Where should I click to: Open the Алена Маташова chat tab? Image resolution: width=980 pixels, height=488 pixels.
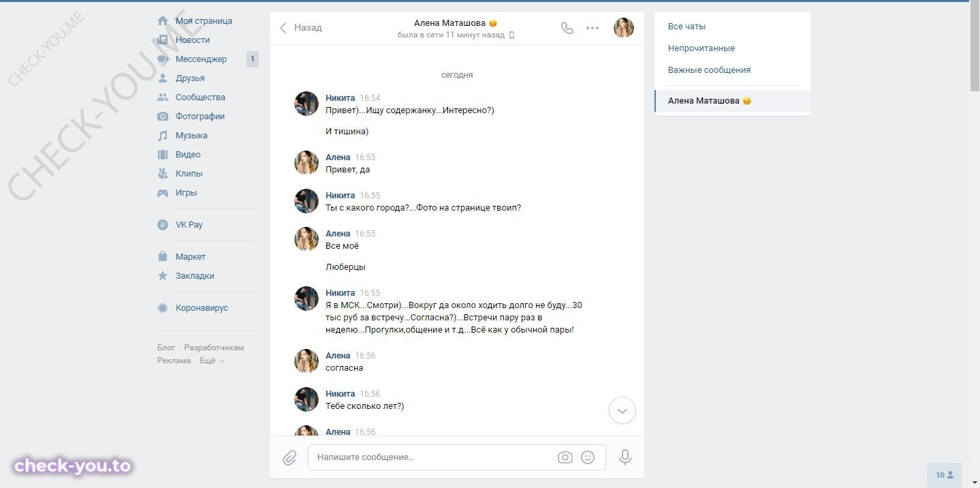pos(733,101)
